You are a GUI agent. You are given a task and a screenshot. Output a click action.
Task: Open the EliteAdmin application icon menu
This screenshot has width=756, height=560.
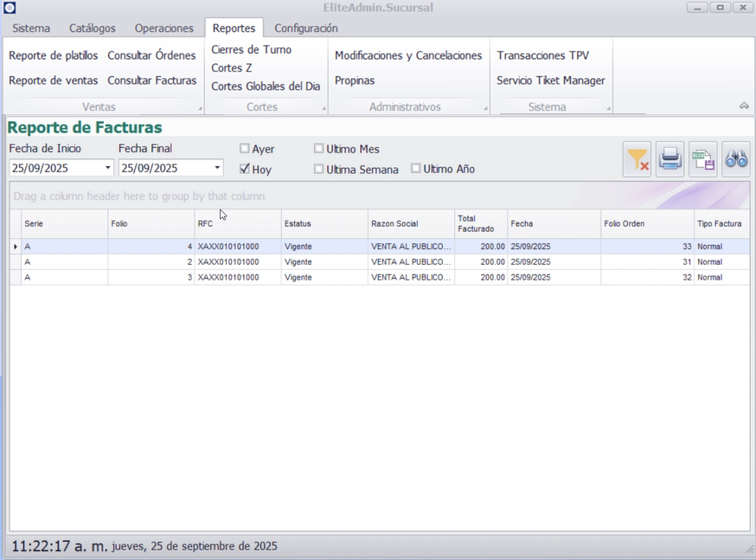[10, 8]
